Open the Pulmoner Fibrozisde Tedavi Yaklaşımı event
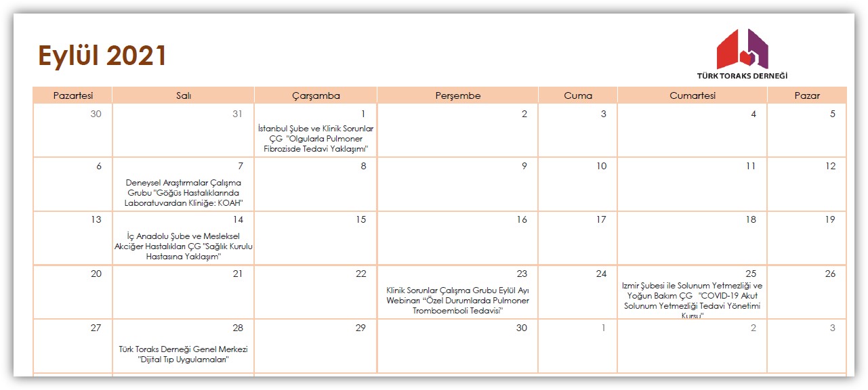This screenshot has width=868, height=390. pos(316,138)
